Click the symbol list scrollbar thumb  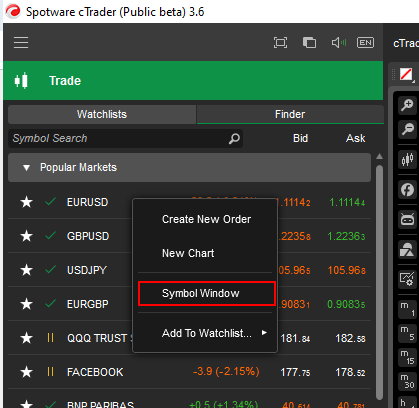379,282
